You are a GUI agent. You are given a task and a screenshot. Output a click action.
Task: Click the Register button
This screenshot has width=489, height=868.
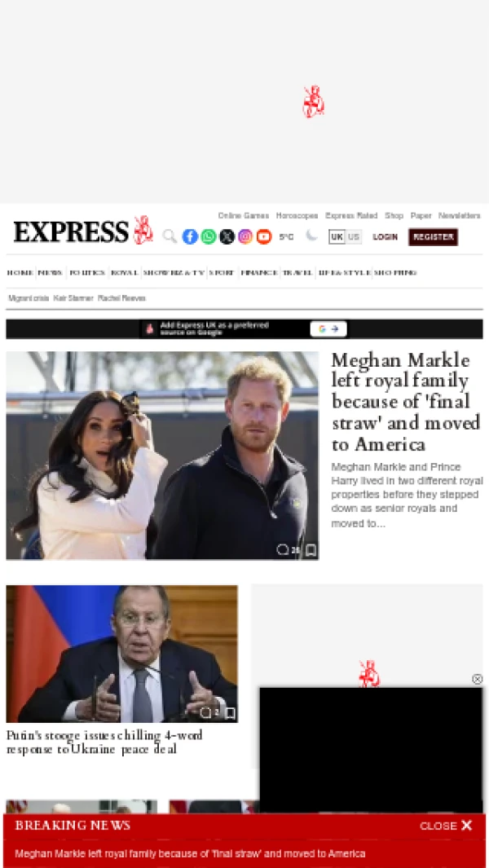click(x=433, y=237)
